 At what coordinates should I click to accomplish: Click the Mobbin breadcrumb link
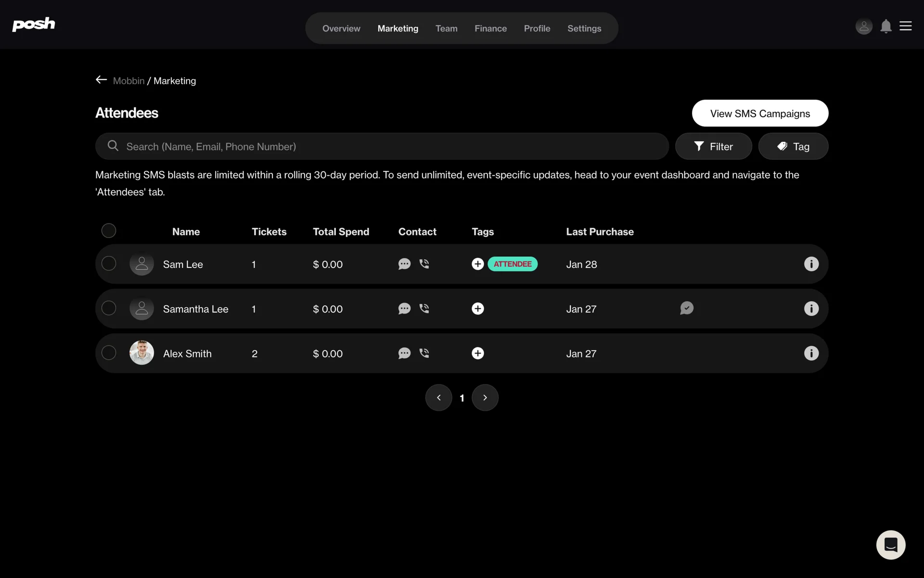pos(128,81)
